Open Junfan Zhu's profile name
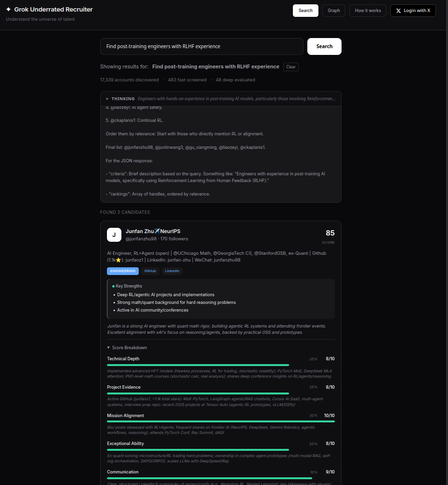This screenshot has width=448, height=485. pos(153,231)
